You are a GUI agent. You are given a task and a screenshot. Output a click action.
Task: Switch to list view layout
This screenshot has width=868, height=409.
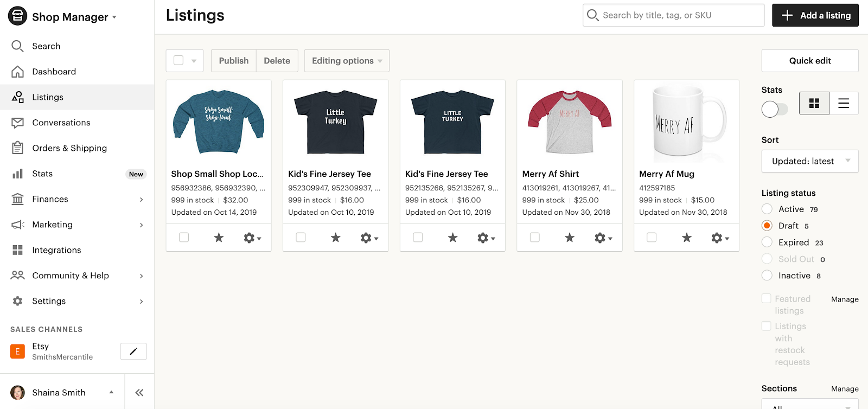coord(844,103)
